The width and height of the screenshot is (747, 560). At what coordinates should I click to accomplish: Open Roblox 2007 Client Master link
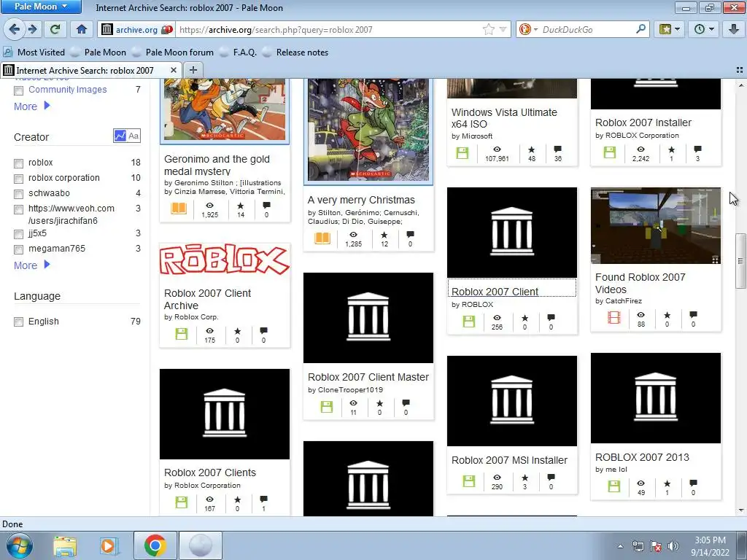(x=368, y=377)
